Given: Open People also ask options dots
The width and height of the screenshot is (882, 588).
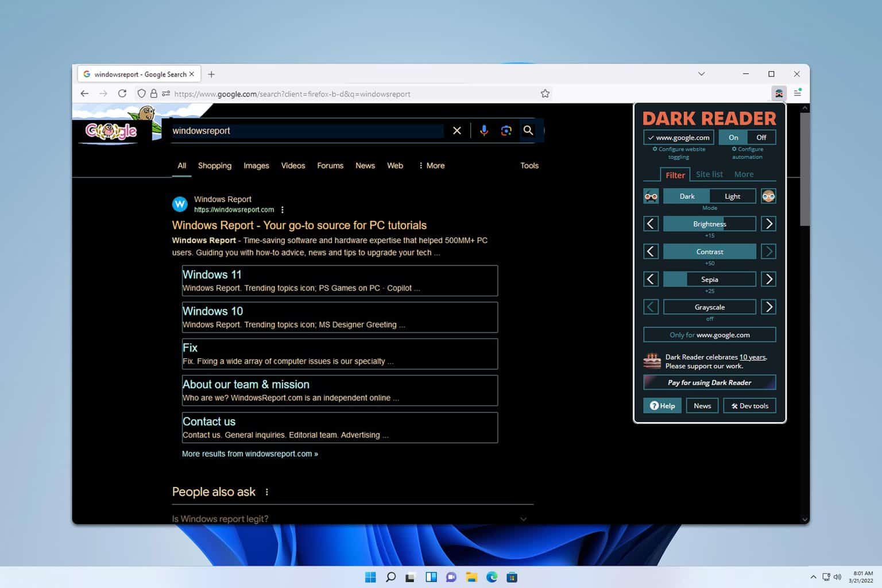Looking at the screenshot, I should (267, 492).
